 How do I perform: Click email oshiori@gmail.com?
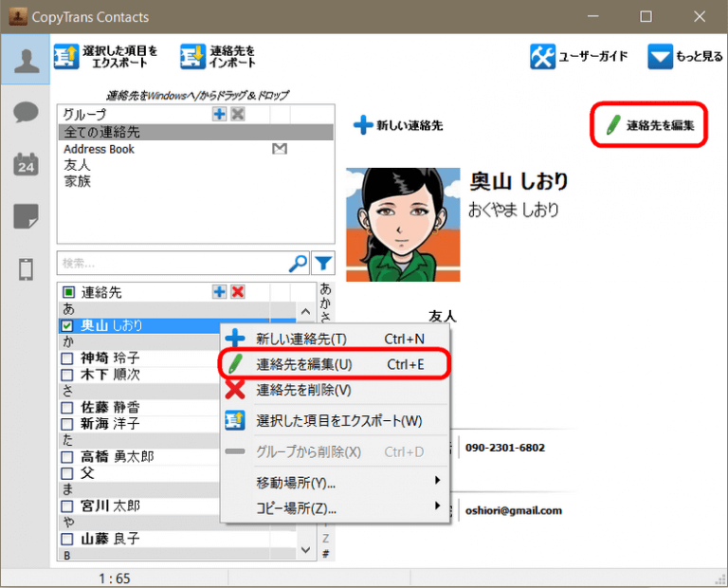pos(514,510)
